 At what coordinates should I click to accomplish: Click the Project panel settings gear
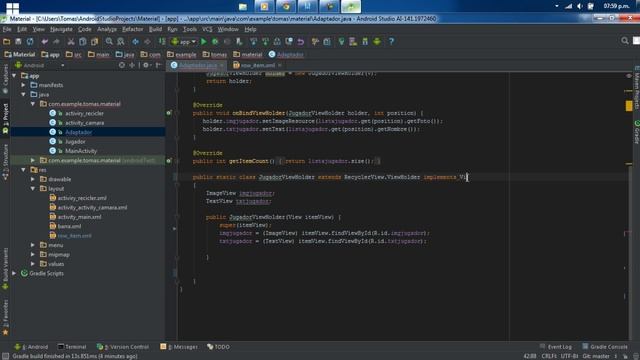(x=146, y=65)
